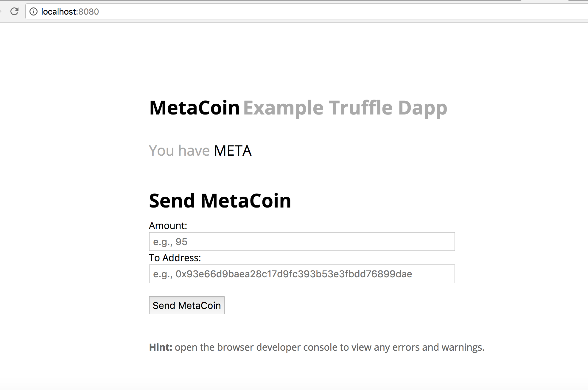588x390 pixels.
Task: Click the 'To Address:' field label
Action: click(175, 258)
